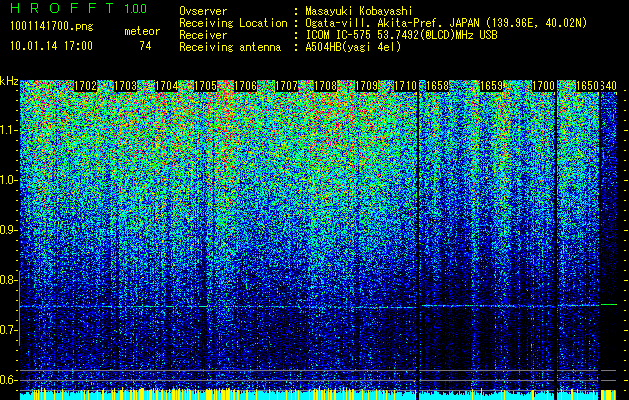Click the 1658 time marker label
The height and width of the screenshot is (400, 629).
point(437,86)
